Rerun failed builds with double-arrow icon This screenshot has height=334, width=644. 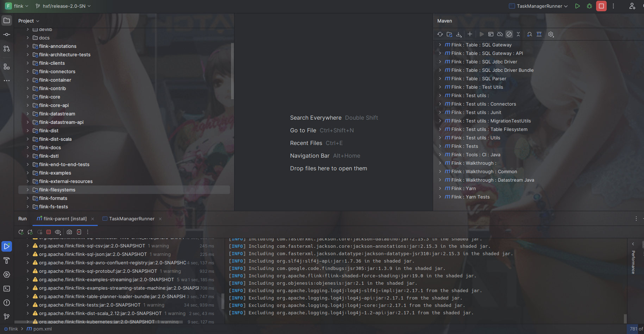(30, 232)
